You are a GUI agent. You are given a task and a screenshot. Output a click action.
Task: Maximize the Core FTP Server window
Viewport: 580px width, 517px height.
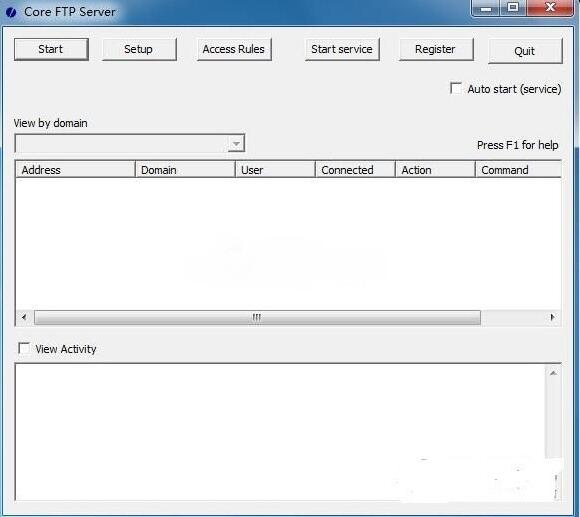point(513,8)
